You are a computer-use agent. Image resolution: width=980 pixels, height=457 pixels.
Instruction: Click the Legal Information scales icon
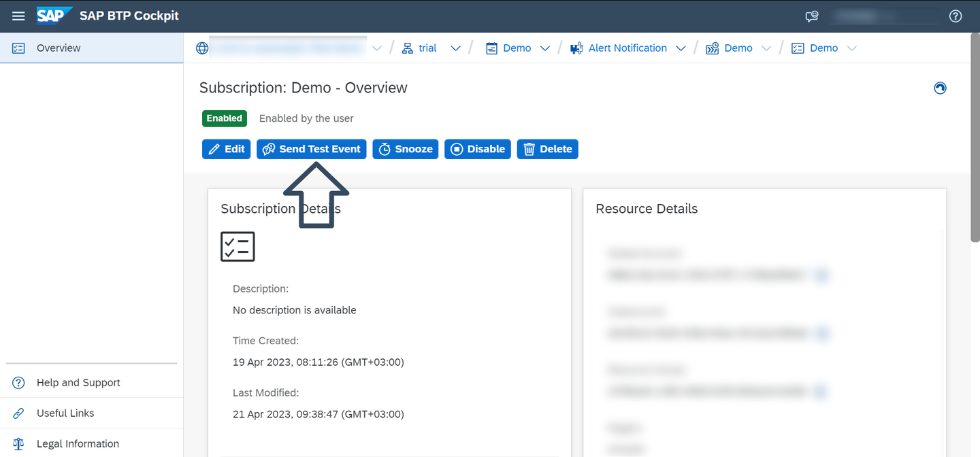18,444
